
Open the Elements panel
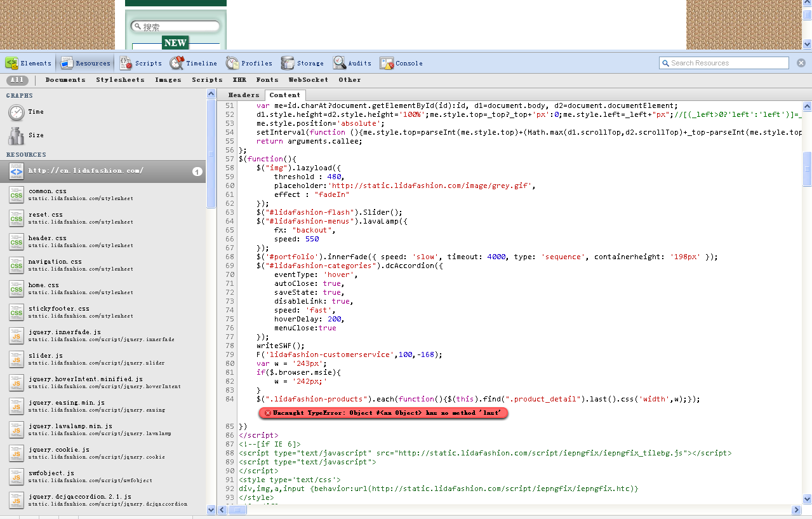(x=29, y=63)
